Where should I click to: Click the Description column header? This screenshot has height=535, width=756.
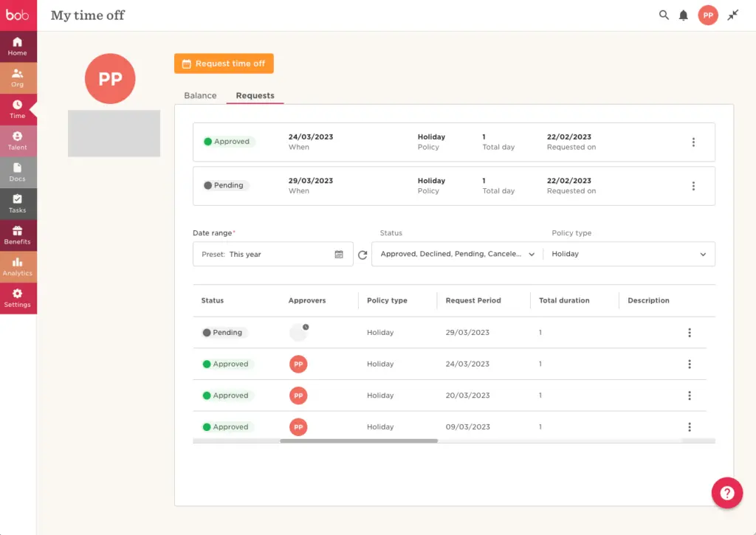tap(648, 300)
